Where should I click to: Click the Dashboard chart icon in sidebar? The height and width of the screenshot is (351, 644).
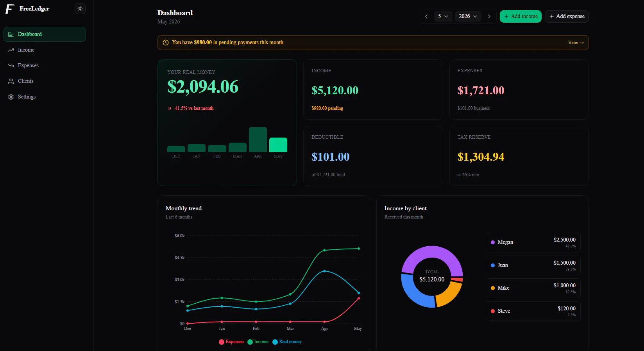pyautogui.click(x=11, y=34)
